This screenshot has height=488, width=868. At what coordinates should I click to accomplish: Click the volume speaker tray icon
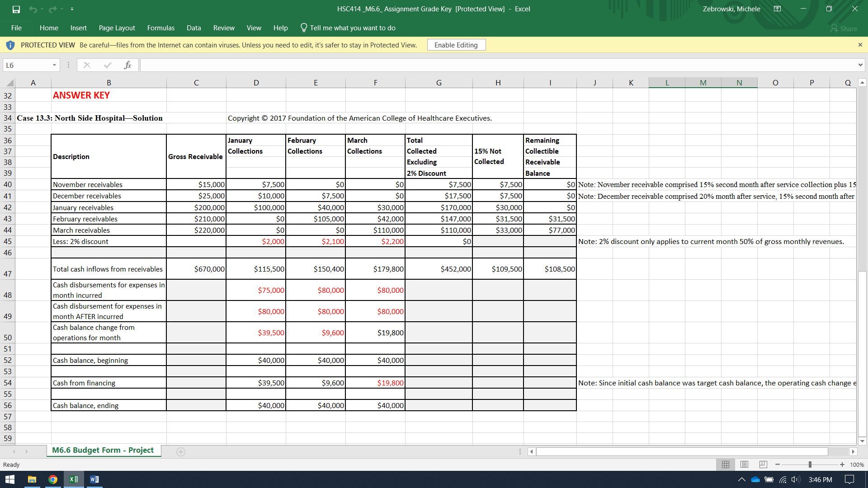pos(796,479)
